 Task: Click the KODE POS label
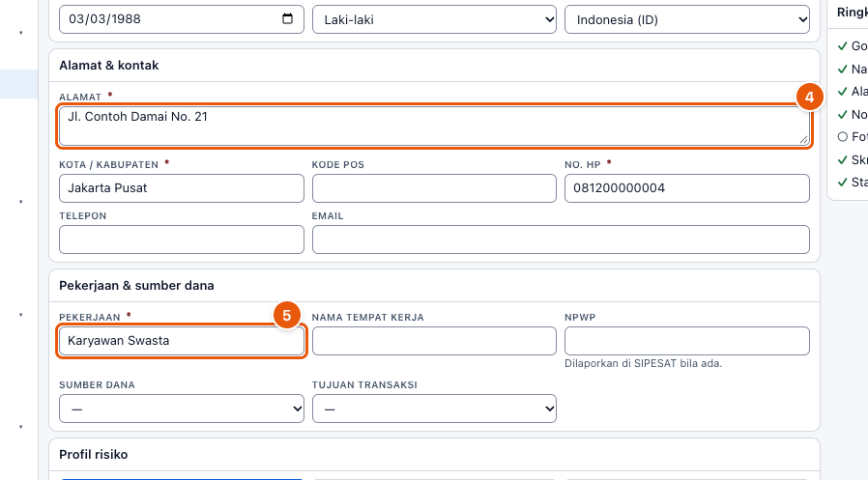click(337, 165)
